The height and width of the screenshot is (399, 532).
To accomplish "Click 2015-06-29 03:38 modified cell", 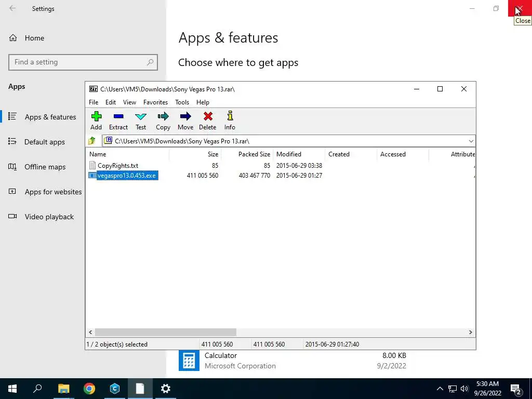I will 299,166.
